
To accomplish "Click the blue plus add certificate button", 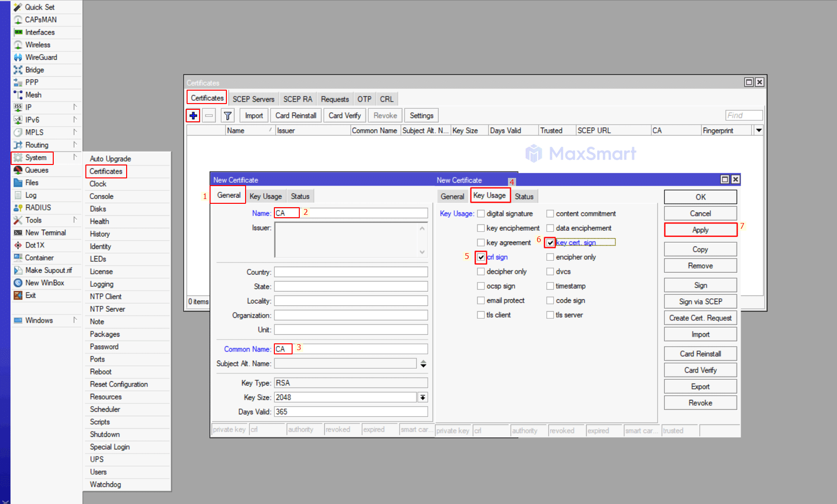I will (x=193, y=116).
